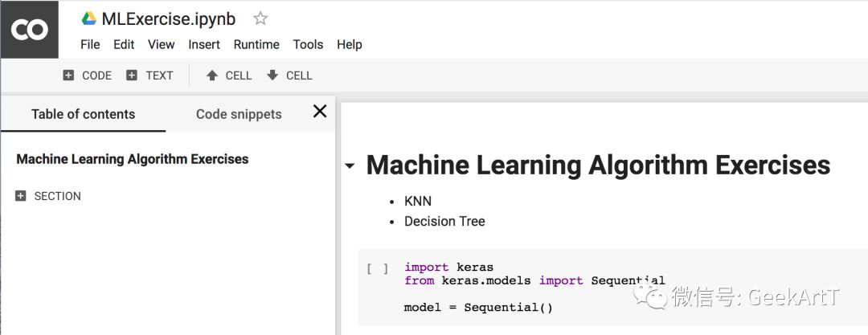
Task: Select the Table of contents tab
Action: click(83, 114)
